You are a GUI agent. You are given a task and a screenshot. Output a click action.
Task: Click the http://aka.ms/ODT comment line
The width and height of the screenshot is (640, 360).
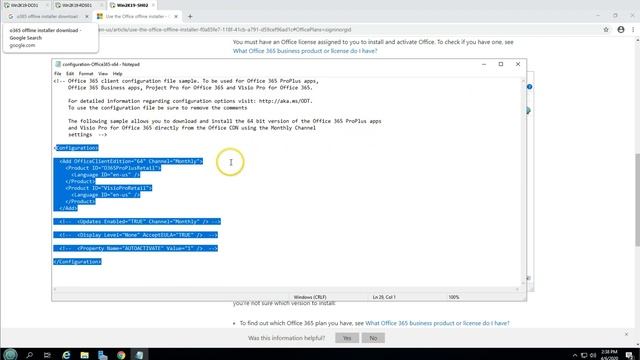pos(190,101)
